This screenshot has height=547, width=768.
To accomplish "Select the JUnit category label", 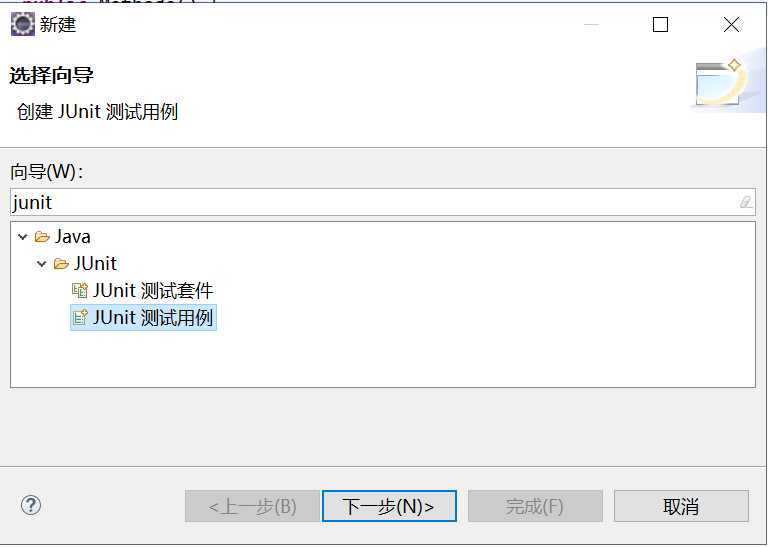I will click(96, 264).
